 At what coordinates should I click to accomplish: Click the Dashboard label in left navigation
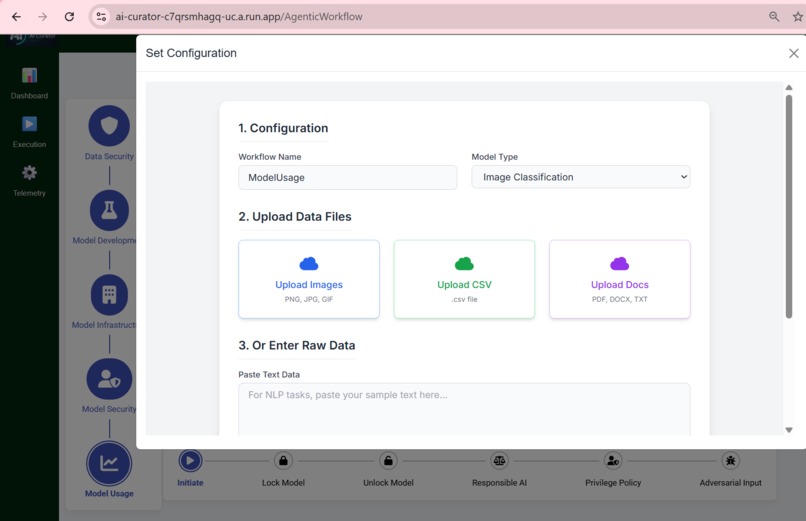pyautogui.click(x=29, y=96)
